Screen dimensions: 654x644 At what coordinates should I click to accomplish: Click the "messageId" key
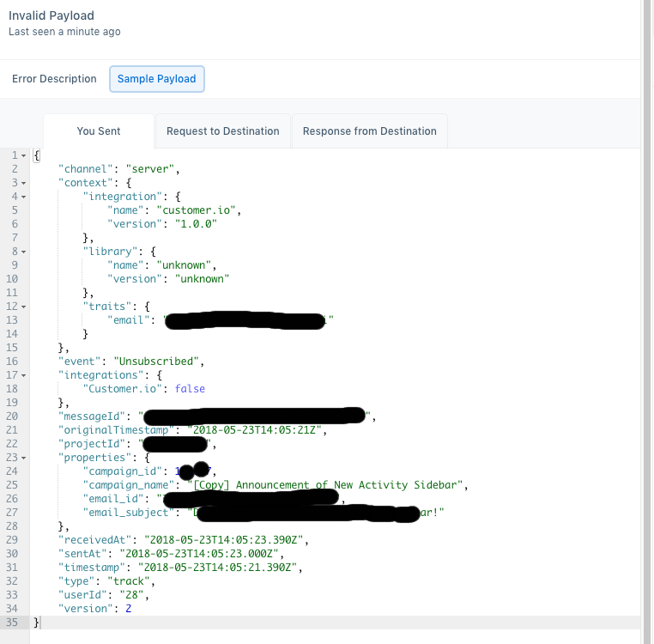92,416
